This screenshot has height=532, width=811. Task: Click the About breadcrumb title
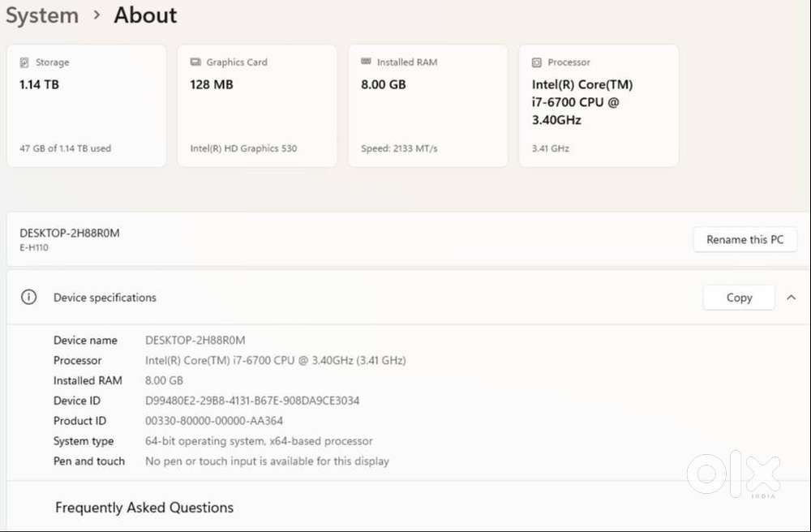coord(145,15)
